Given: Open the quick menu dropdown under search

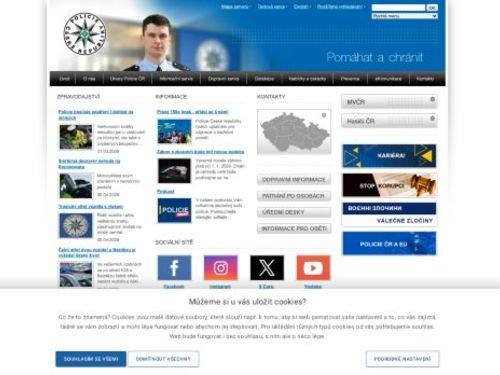Looking at the screenshot, I should pos(405,16).
